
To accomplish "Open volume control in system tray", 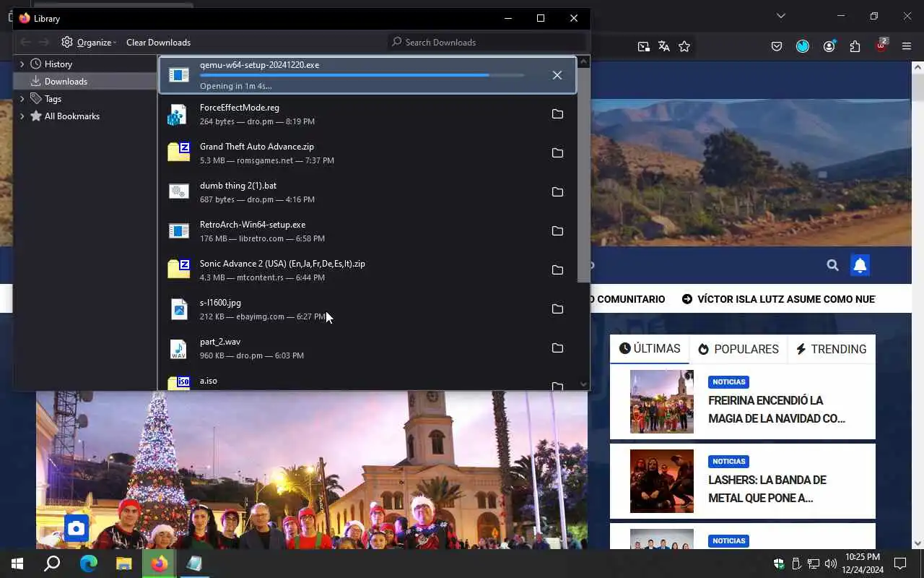I will point(830,564).
